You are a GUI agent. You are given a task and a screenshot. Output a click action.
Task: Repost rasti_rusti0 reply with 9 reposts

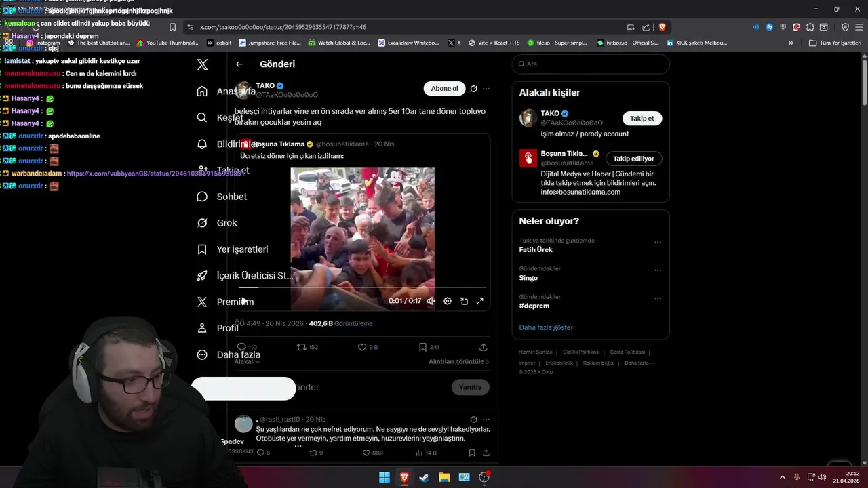pyautogui.click(x=316, y=453)
